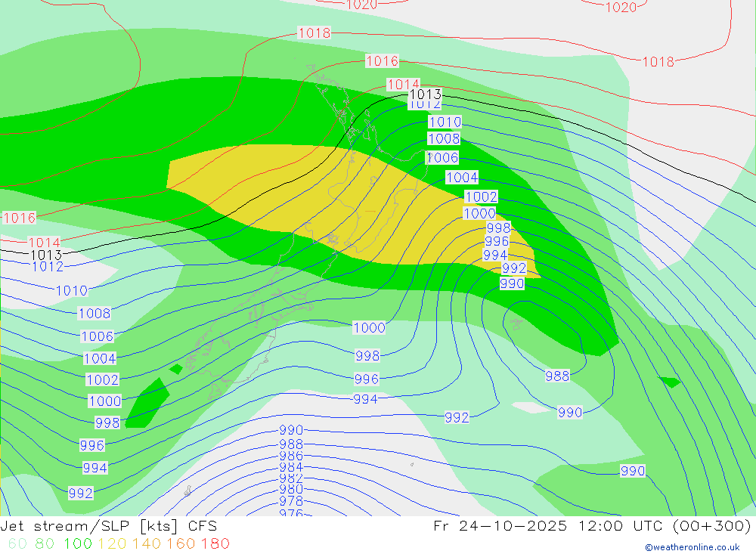Click the blue 986 label at bottom center
This screenshot has height=554, width=756.
coord(291,456)
